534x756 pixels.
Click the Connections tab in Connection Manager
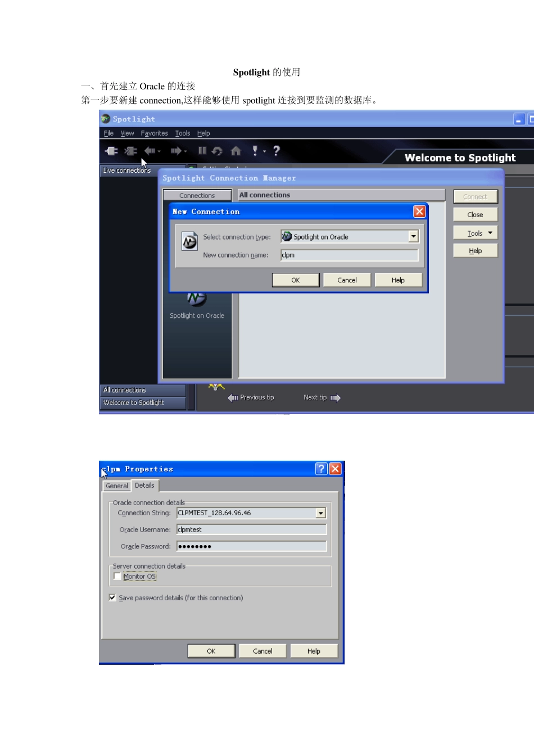[197, 195]
